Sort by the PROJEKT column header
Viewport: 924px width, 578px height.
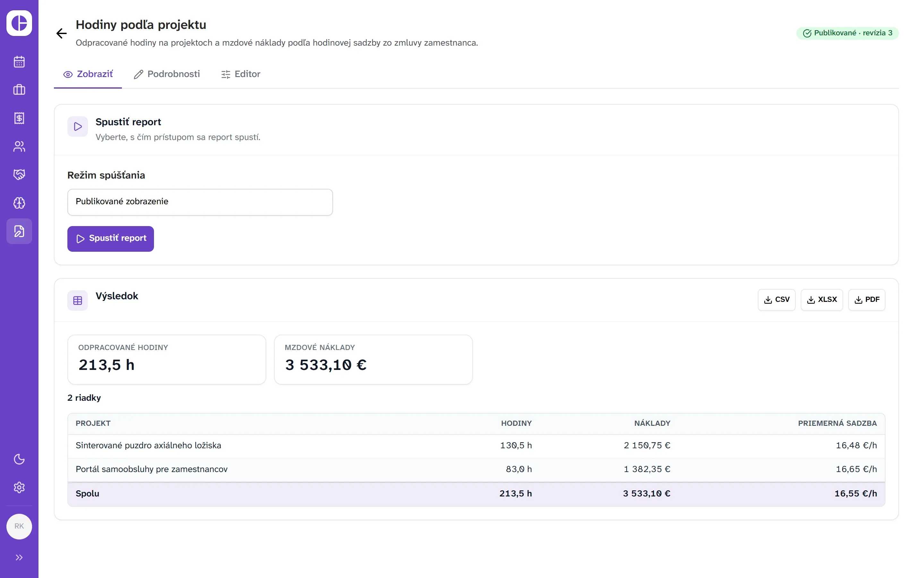(93, 423)
